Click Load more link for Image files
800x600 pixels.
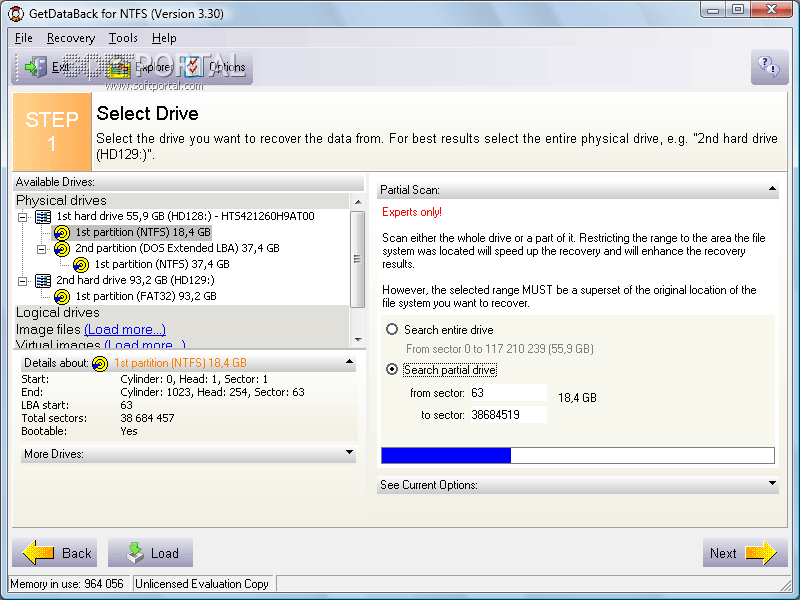tap(125, 330)
